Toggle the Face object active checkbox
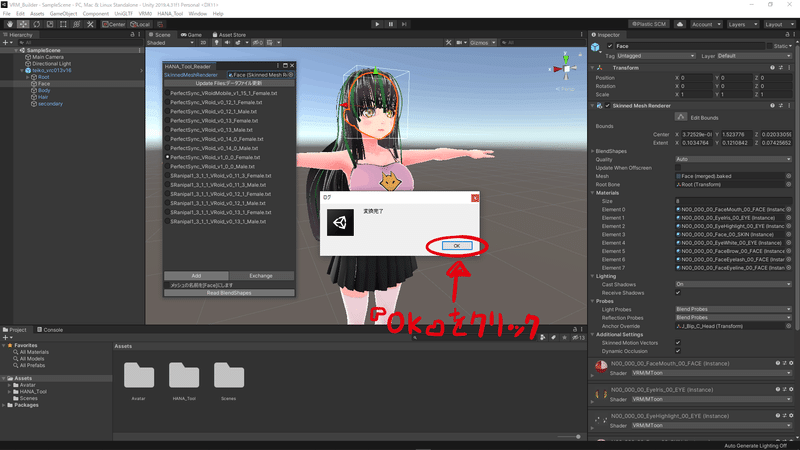This screenshot has height=450, width=800. click(610, 46)
